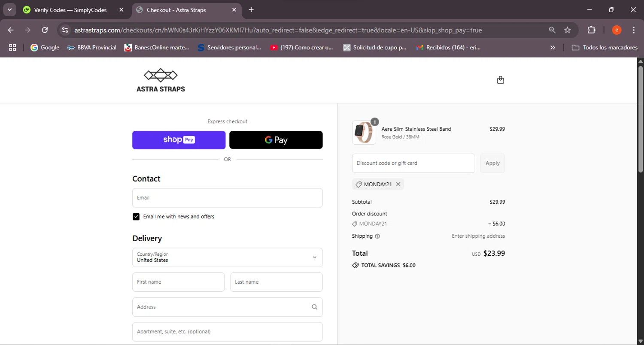644x345 pixels.
Task: Open the browser zoom magnifier icon
Action: 552,30
